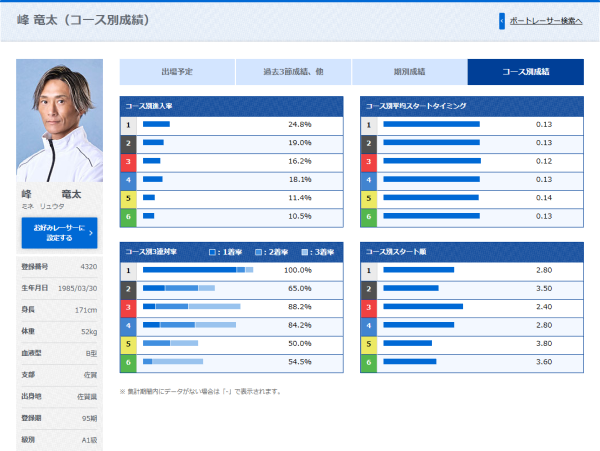Click white course 1 badge in スタートタイミング table
The width and height of the screenshot is (600, 451).
coord(369,125)
